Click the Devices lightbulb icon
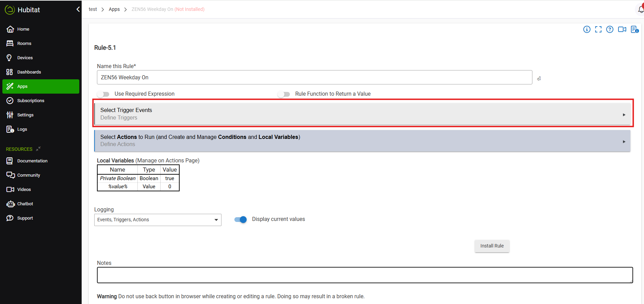This screenshot has width=644, height=304. pyautogui.click(x=10, y=58)
